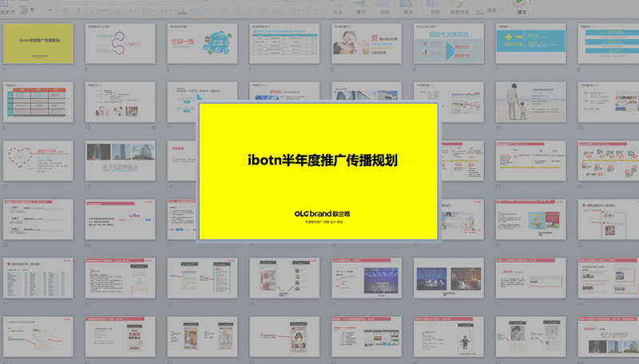639x364 pixels.
Task: Open text columns options
Action: (312, 10)
